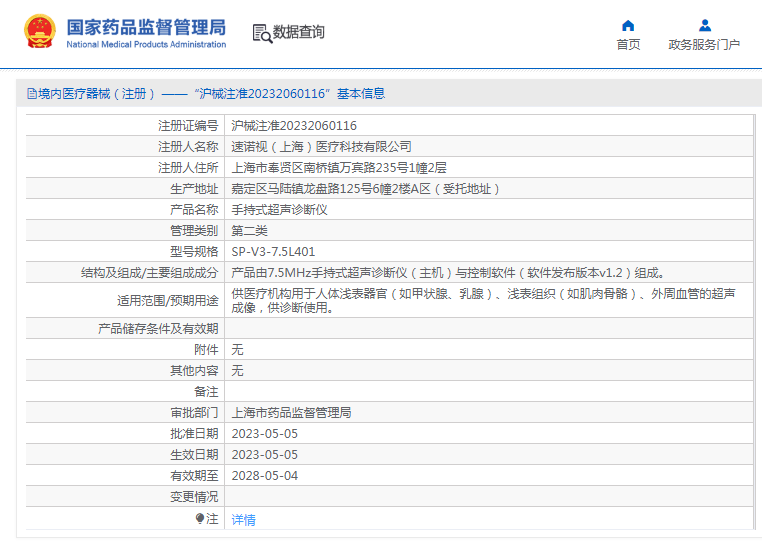762x545 pixels.
Task: Click the user icon above 政务服务门户
Action: [x=704, y=25]
